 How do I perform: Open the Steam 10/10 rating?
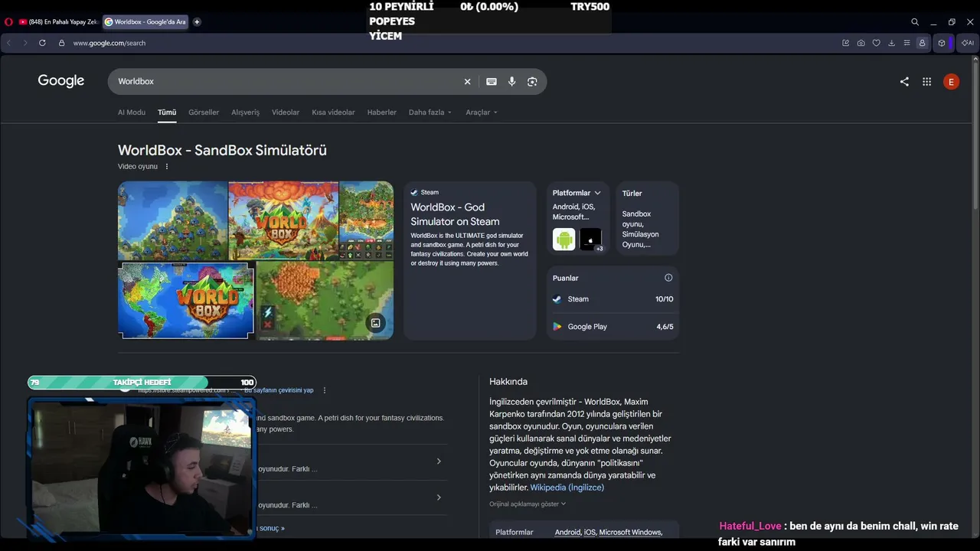[x=612, y=299]
